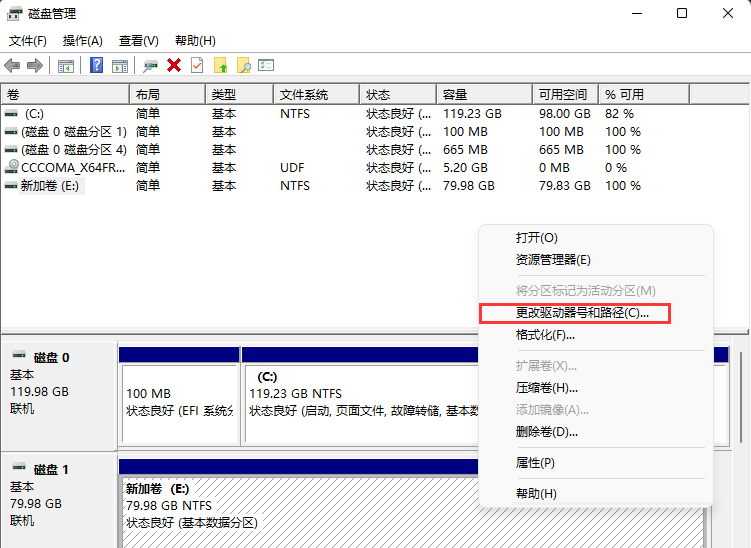Click the 79.83 GB free space cell

tap(565, 186)
